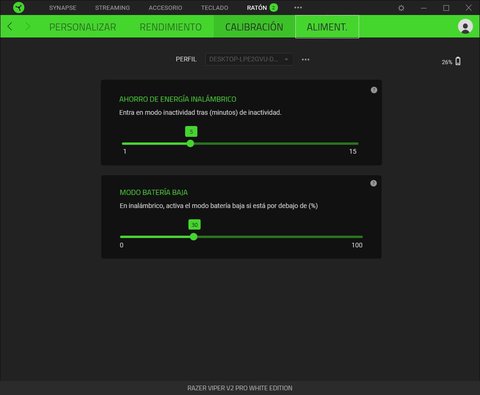Click the Razer logo icon
The image size is (480, 395).
tap(19, 7)
